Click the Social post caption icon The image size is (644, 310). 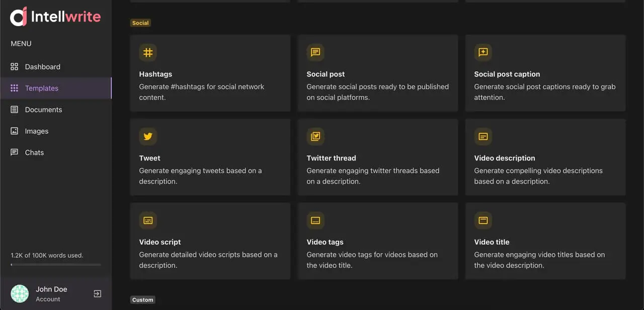coord(483,52)
